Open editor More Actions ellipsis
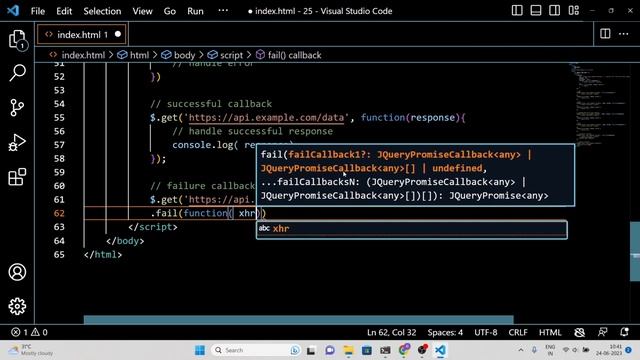640x360 pixels. pyautogui.click(x=624, y=34)
